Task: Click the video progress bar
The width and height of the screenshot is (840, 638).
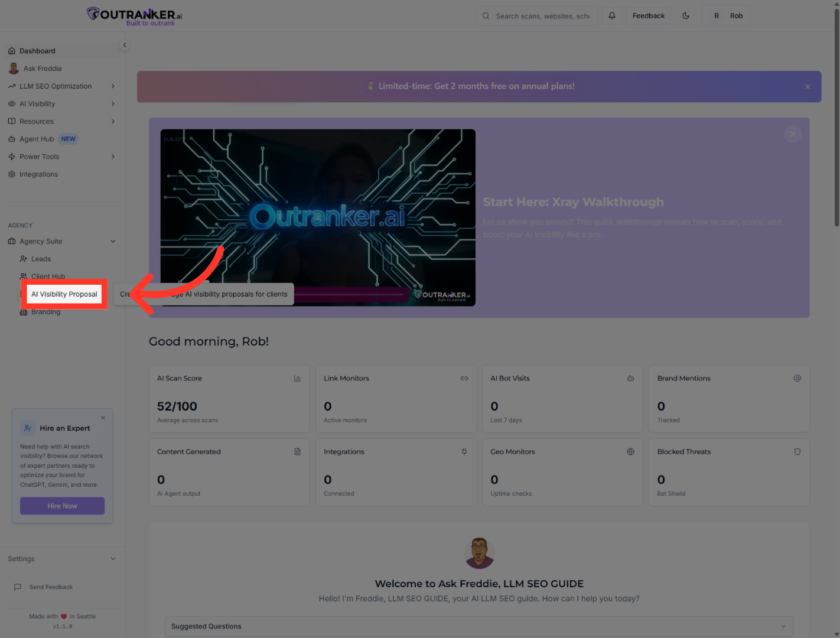Action: (x=349, y=294)
